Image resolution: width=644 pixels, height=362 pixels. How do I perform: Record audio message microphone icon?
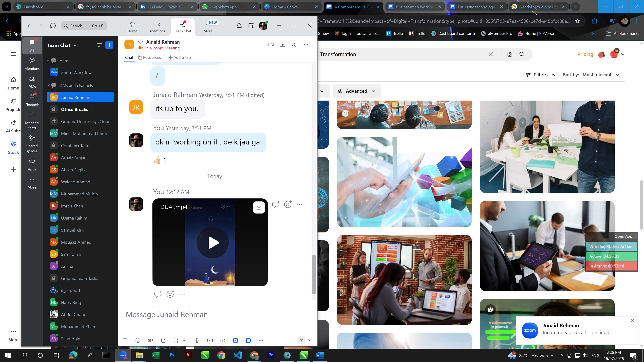click(197, 340)
